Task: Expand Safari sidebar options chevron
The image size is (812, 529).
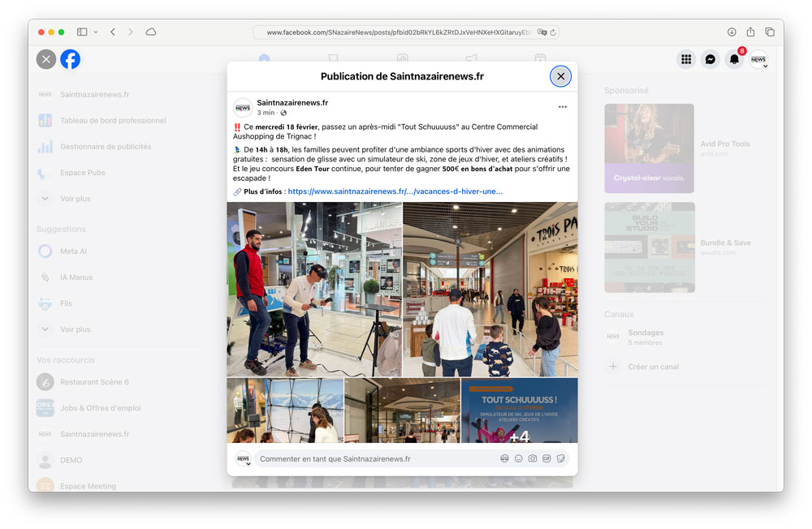Action: [x=96, y=32]
